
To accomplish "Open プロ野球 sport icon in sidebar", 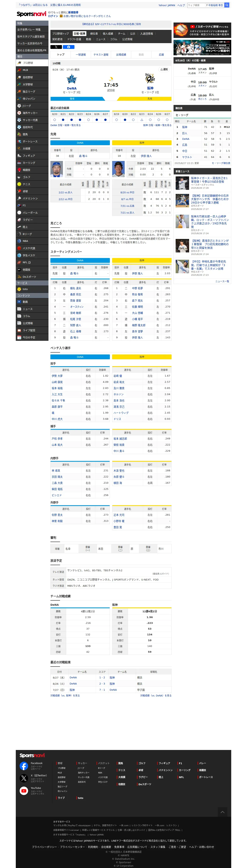I will point(19,63).
